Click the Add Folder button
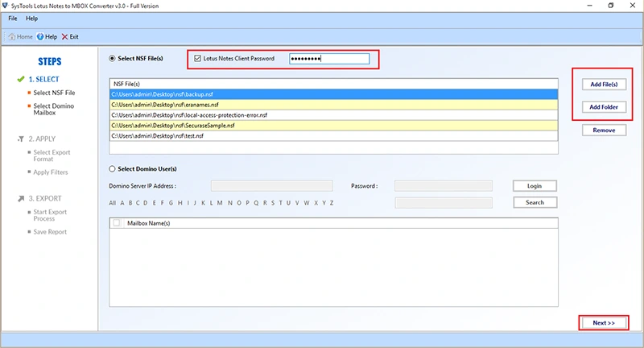 tap(605, 107)
